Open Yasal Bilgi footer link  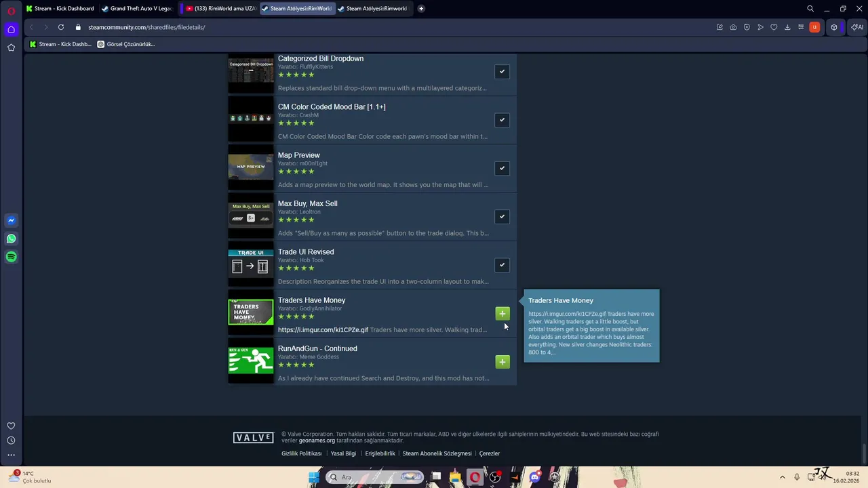pos(343,453)
